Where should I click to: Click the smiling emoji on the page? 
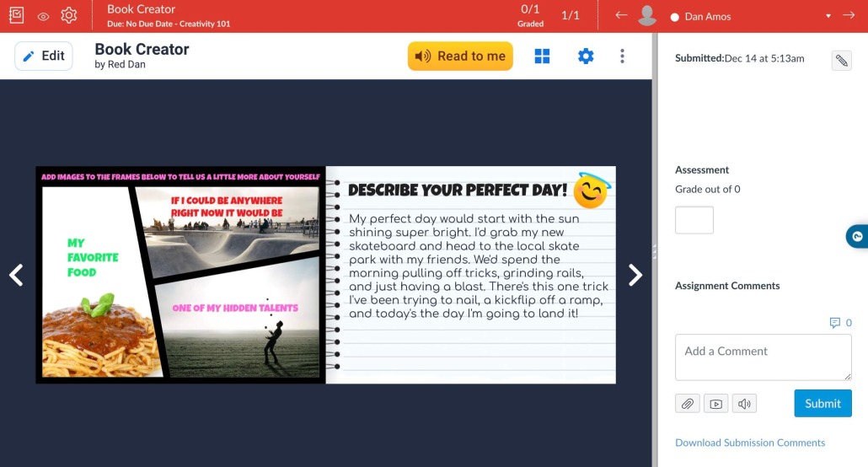[592, 191]
